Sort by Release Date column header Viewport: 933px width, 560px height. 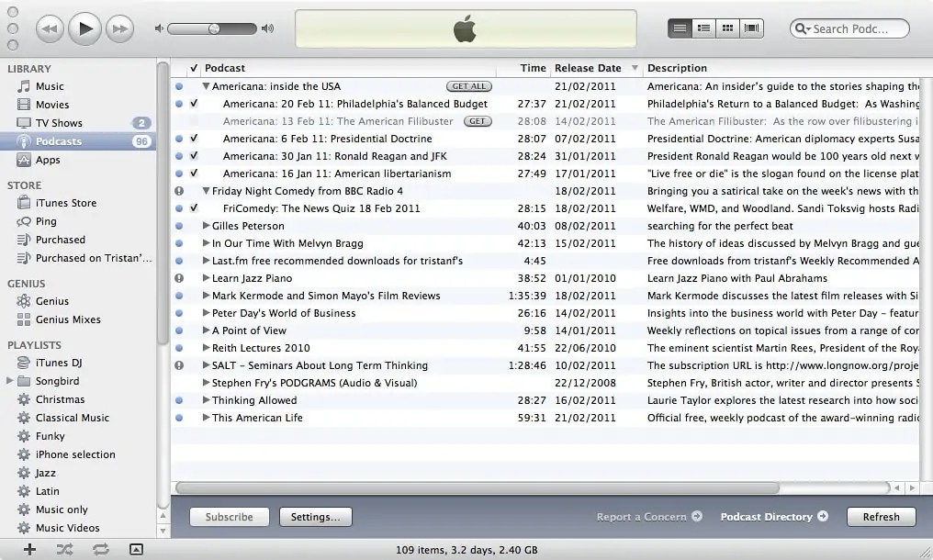(596, 69)
